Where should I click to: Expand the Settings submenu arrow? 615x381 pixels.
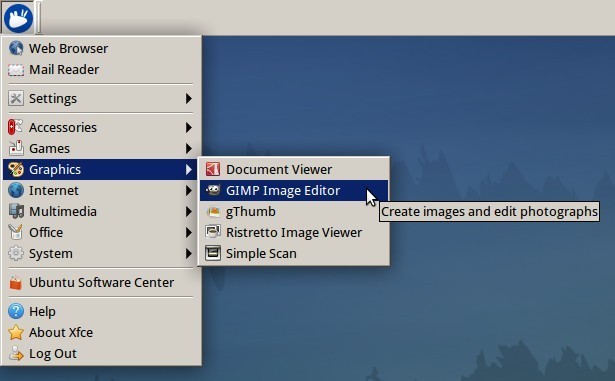click(189, 98)
